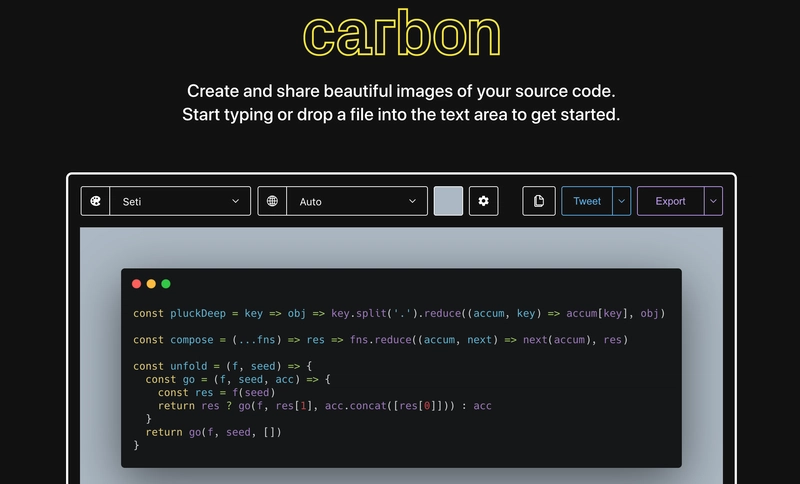Click the Tweet button
Screen dimensions: 800x484
point(587,201)
